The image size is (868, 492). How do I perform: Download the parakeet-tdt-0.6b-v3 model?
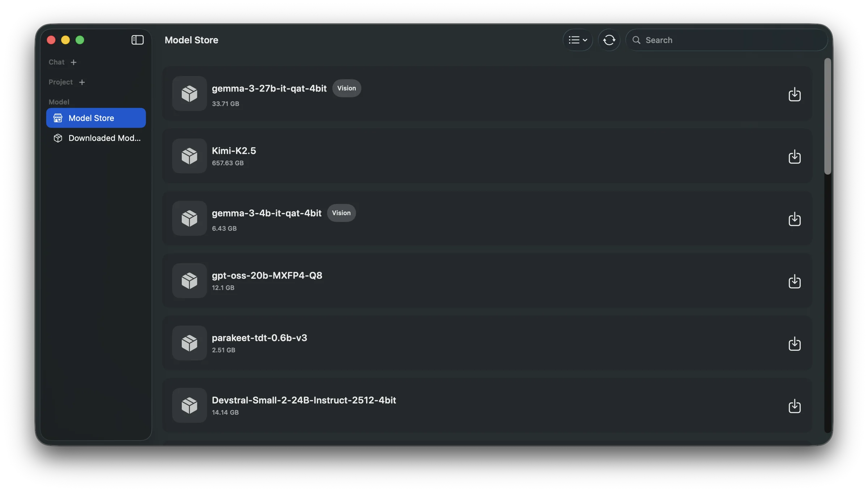tap(794, 343)
